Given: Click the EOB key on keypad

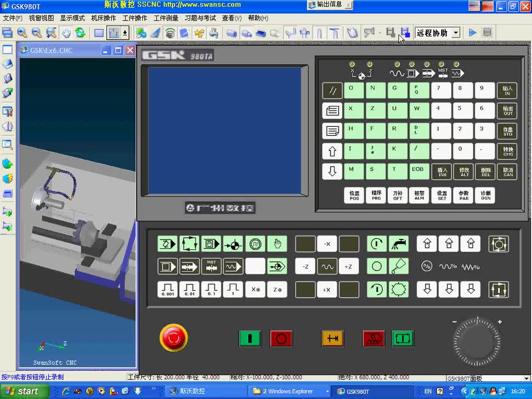Looking at the screenshot, I should coord(419,172).
